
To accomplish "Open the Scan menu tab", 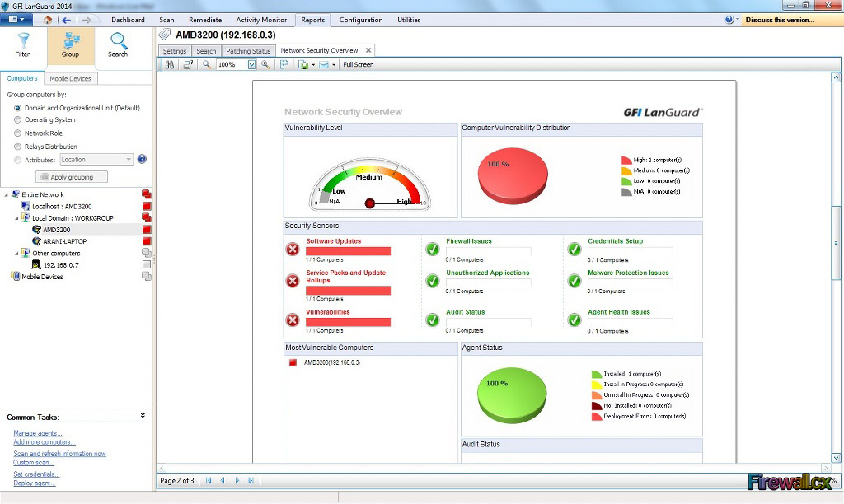I will click(x=166, y=20).
